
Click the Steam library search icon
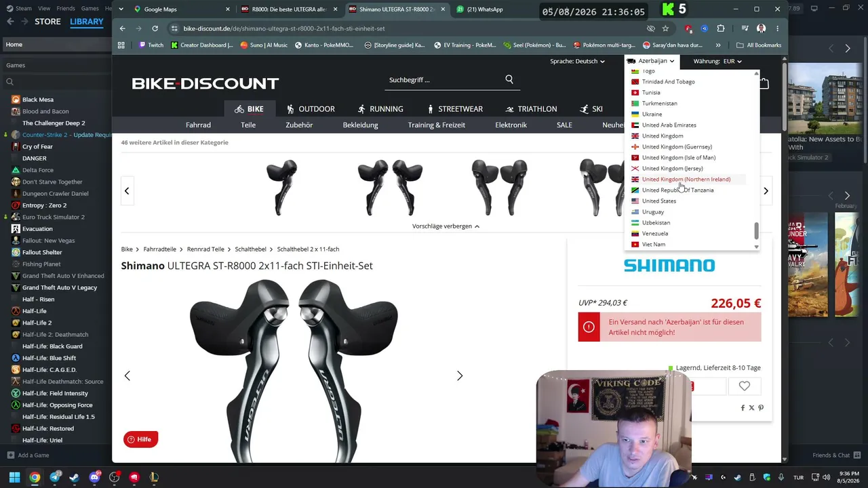pyautogui.click(x=9, y=82)
